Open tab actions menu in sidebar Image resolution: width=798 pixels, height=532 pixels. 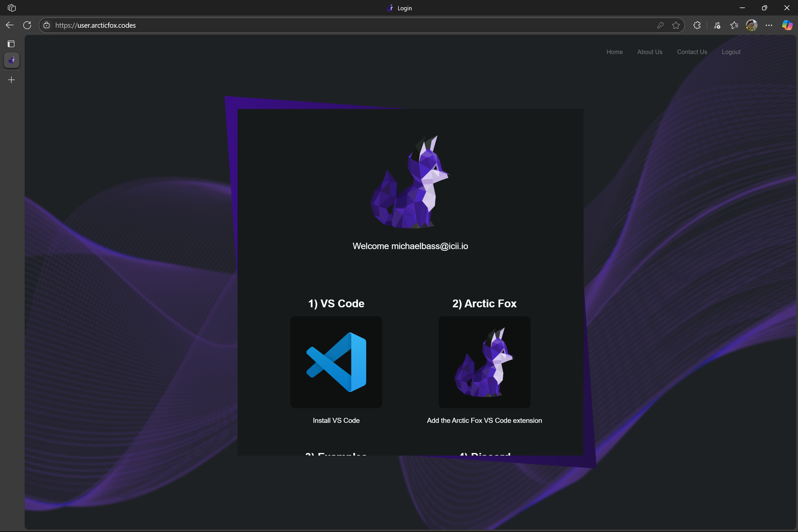tap(11, 44)
